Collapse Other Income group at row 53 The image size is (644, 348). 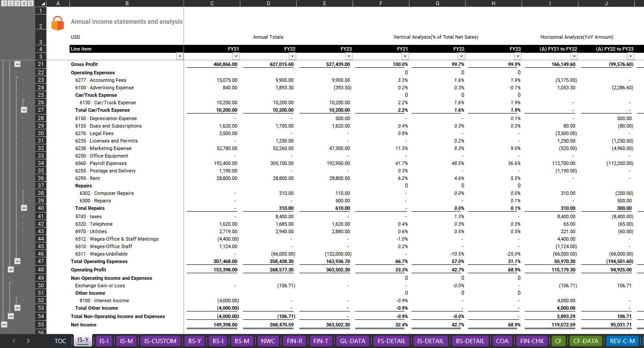pos(18,308)
